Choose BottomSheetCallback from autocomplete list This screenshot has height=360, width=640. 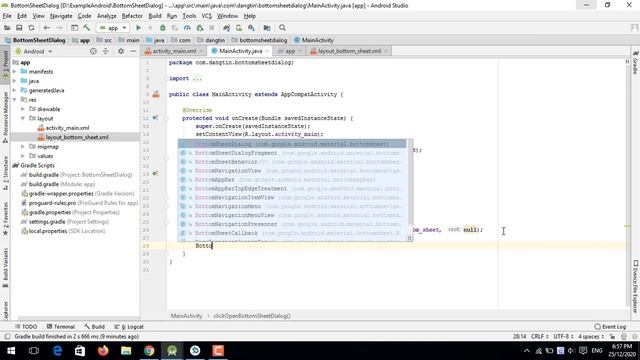[x=292, y=233]
